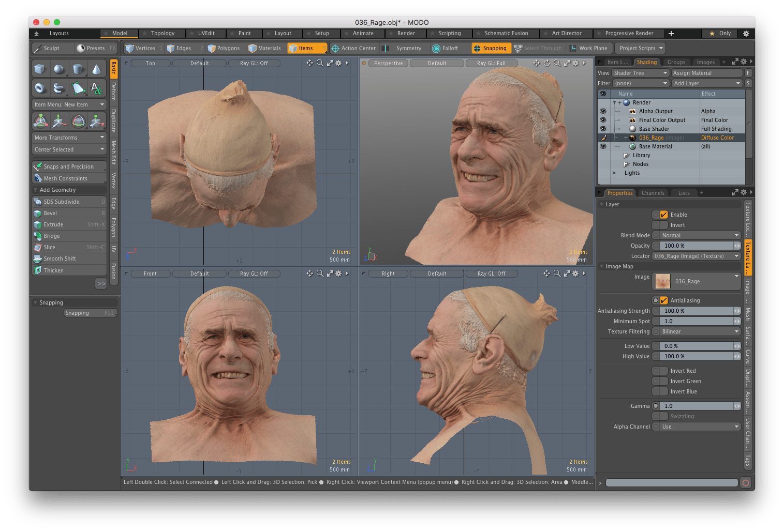Select the Cube primitive tool

pyautogui.click(x=40, y=69)
